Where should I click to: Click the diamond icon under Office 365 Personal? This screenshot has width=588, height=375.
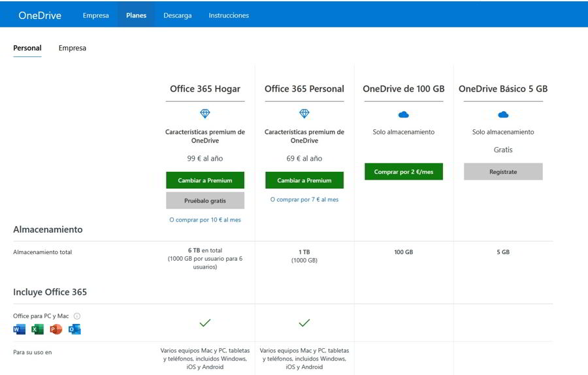pyautogui.click(x=304, y=114)
